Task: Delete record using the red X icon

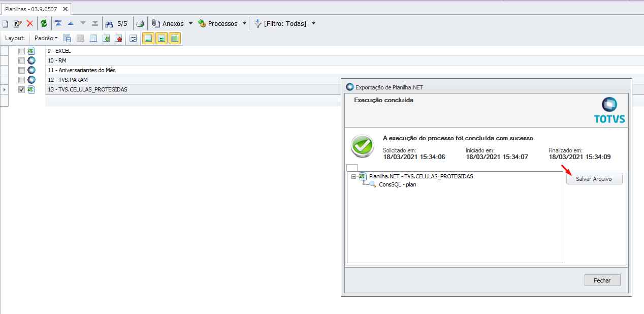Action: click(30, 24)
